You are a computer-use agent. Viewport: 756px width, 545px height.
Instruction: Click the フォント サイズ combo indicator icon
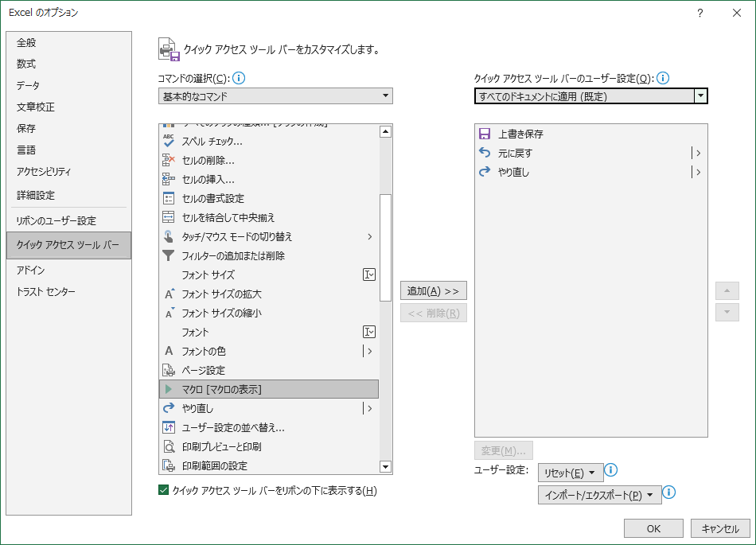368,274
